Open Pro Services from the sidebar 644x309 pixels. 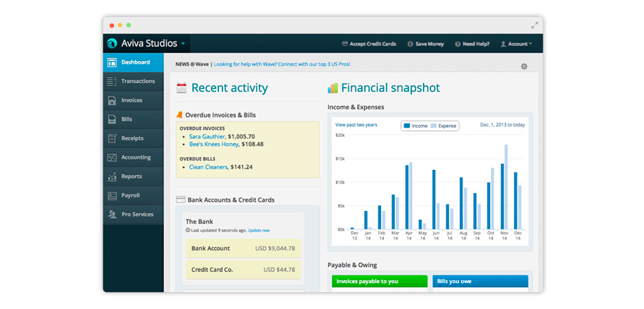click(133, 214)
